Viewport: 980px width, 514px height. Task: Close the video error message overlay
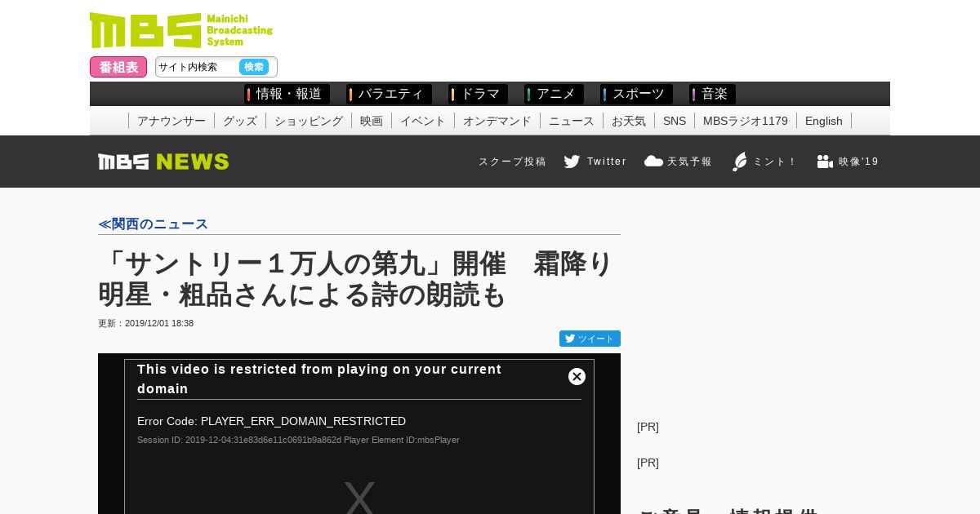click(577, 376)
